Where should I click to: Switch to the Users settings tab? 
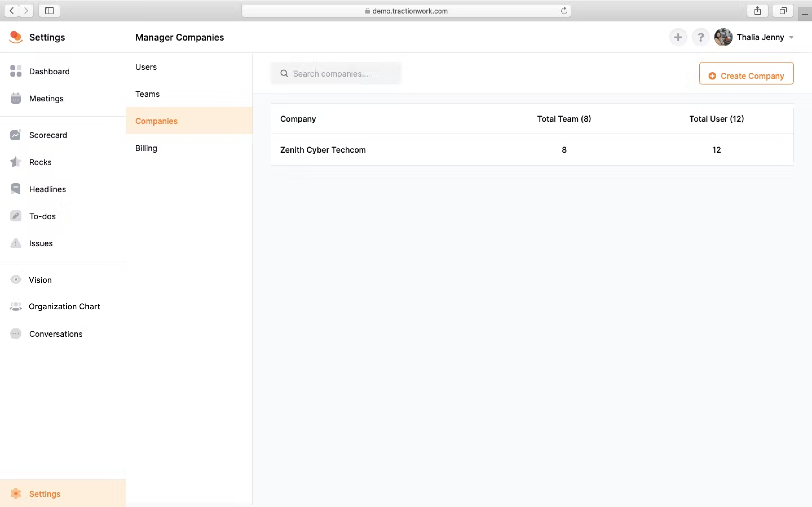click(x=146, y=67)
